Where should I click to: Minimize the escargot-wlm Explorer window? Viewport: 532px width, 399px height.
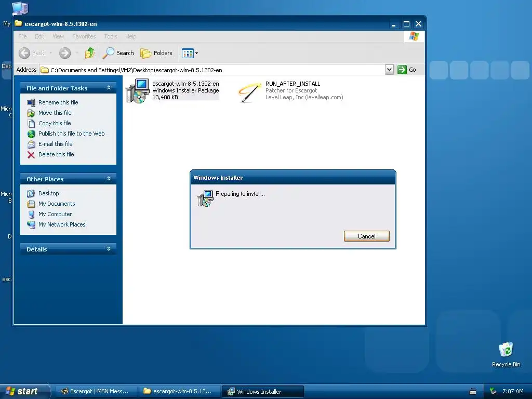pyautogui.click(x=394, y=24)
